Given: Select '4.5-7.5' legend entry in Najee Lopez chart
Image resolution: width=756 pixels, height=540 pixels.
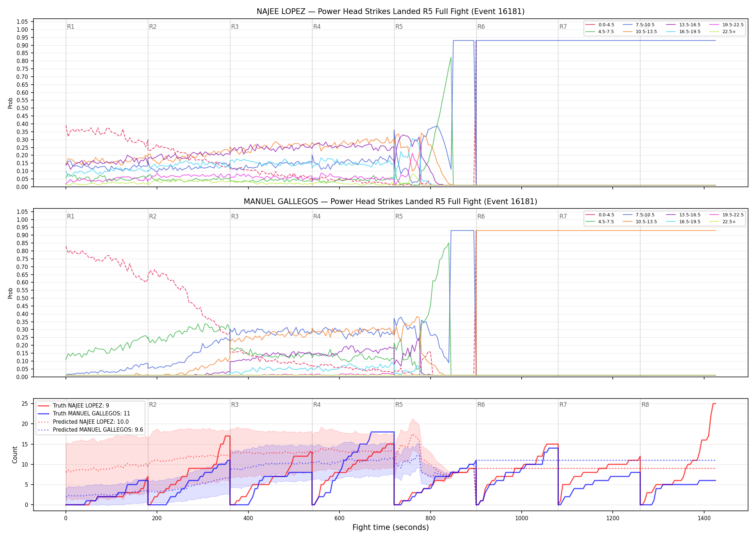Looking at the screenshot, I should point(600,32).
